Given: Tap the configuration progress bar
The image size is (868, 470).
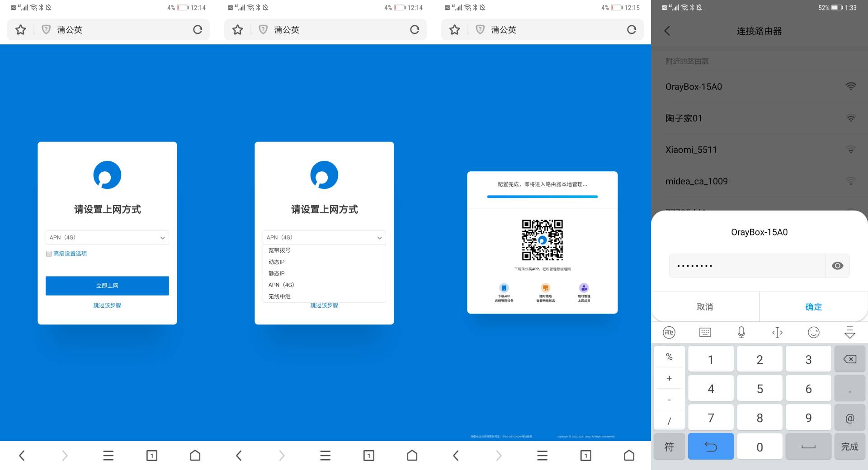Looking at the screenshot, I should pos(542,197).
